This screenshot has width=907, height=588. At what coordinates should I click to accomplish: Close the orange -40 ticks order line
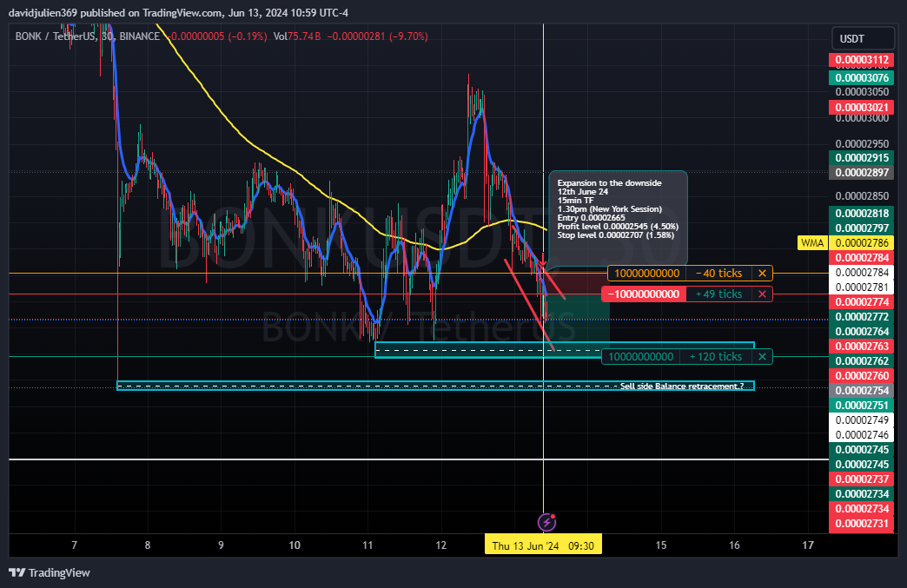coord(763,273)
